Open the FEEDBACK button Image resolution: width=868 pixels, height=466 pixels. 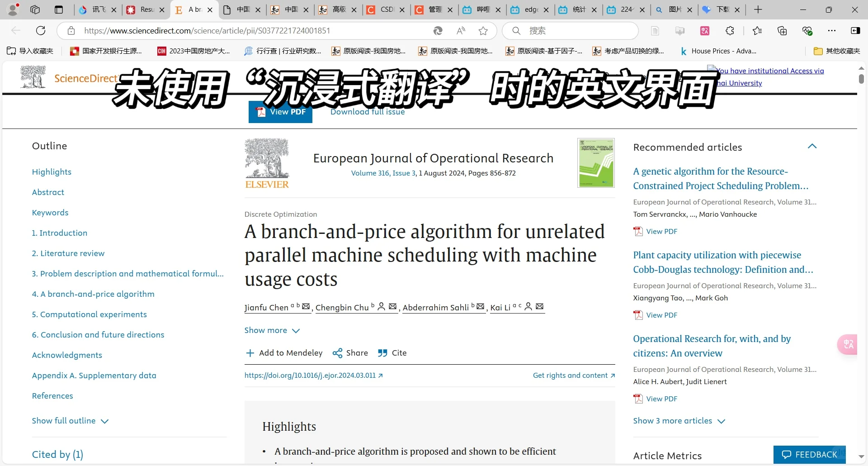point(809,455)
